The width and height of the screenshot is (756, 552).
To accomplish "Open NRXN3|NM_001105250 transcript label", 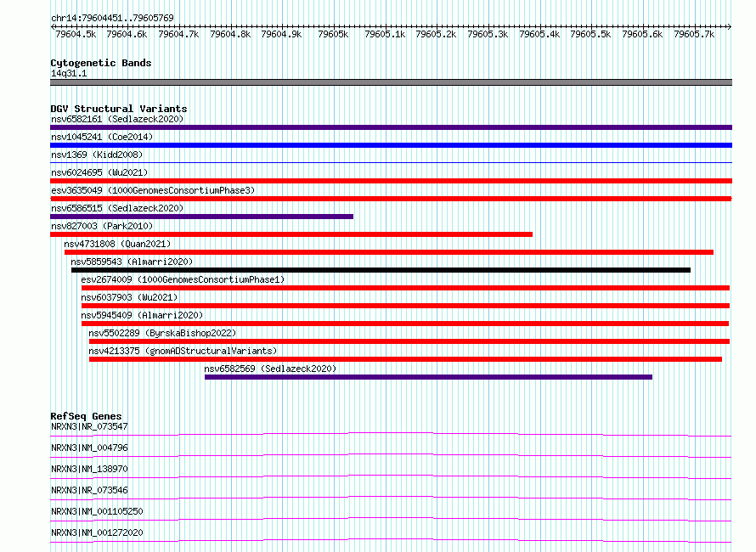I will pyautogui.click(x=97, y=511).
